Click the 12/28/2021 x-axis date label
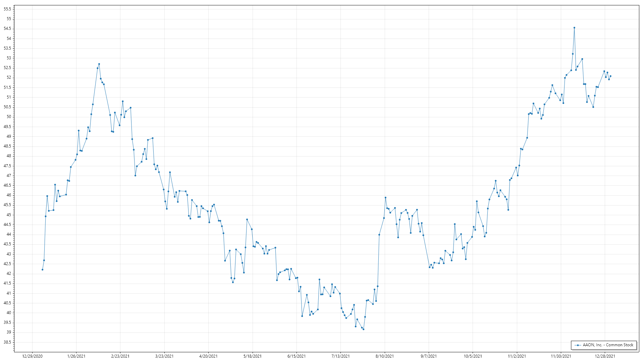Screen dimensions: 644x362 click(x=605, y=356)
